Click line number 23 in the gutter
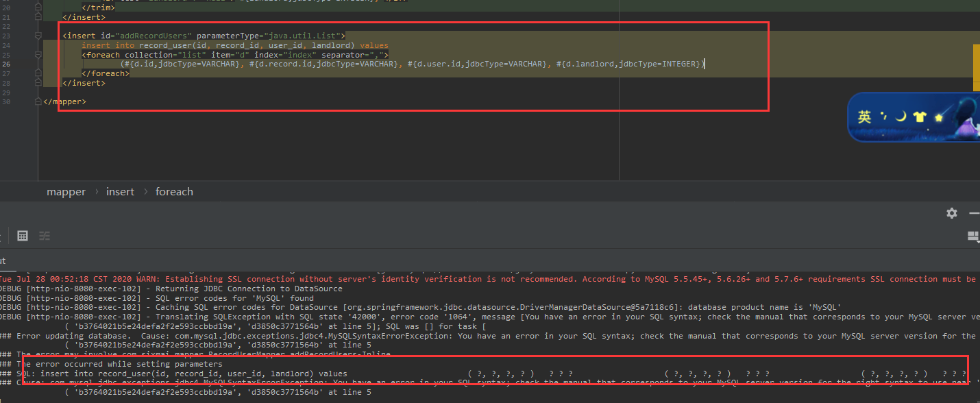The width and height of the screenshot is (980, 403). 6,36
